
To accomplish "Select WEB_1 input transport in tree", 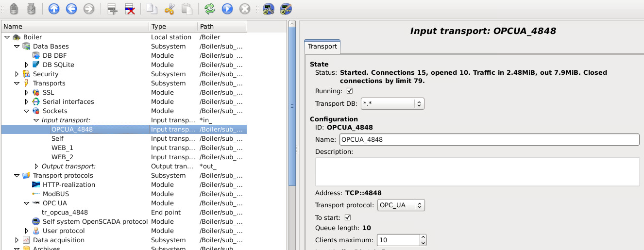I will 62,148.
